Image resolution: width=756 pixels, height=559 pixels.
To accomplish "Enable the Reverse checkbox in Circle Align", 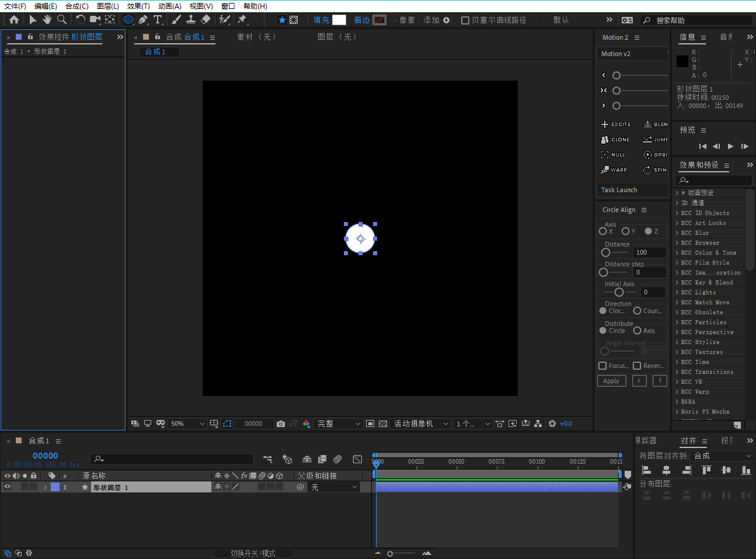I will coord(637,366).
